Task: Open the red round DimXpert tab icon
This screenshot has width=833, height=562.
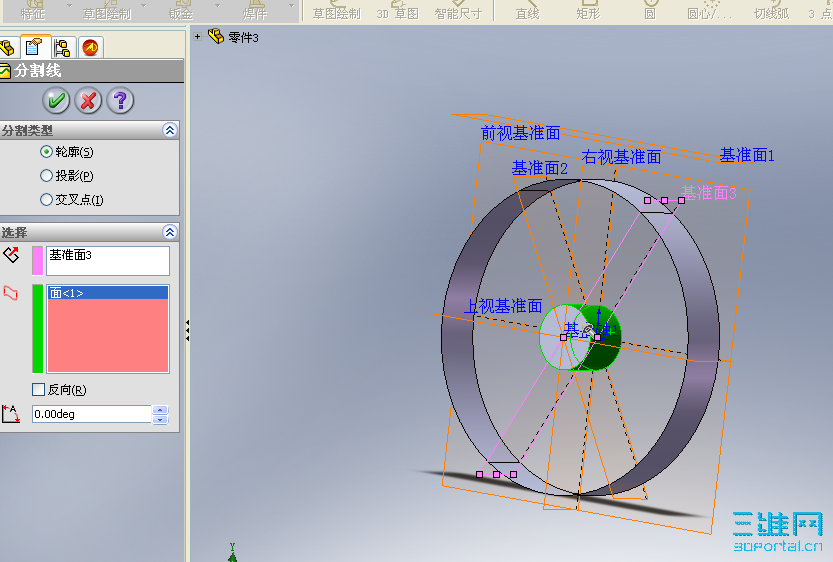Action: pos(90,48)
